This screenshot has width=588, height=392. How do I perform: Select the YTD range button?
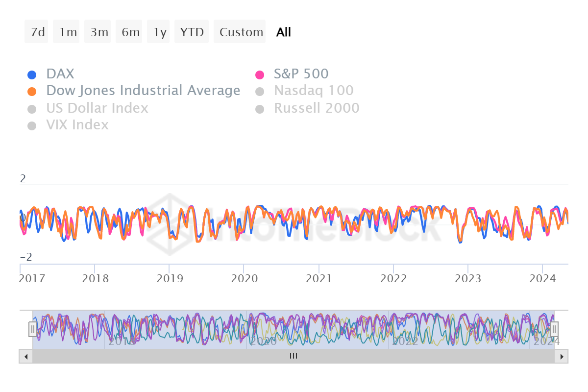pos(192,32)
